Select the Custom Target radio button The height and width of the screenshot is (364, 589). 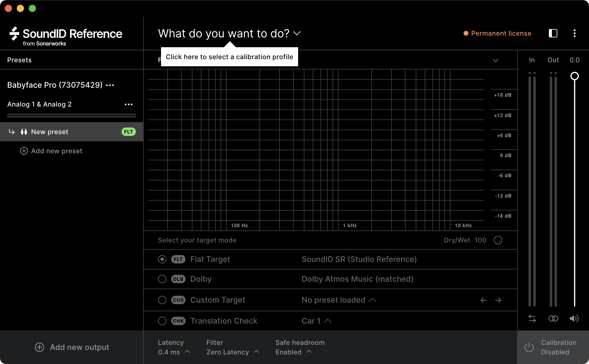pos(162,300)
